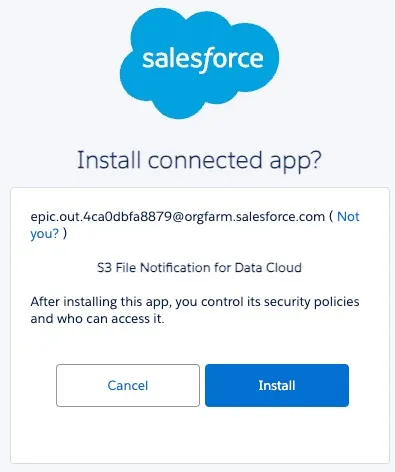Click the security policies description text
Image resolution: width=395 pixels, height=472 pixels.
pyautogui.click(x=195, y=310)
